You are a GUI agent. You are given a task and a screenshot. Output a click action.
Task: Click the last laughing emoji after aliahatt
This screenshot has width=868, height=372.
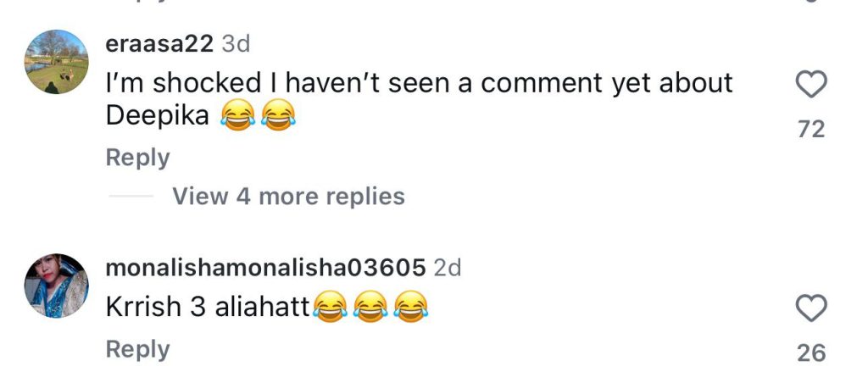click(x=412, y=308)
